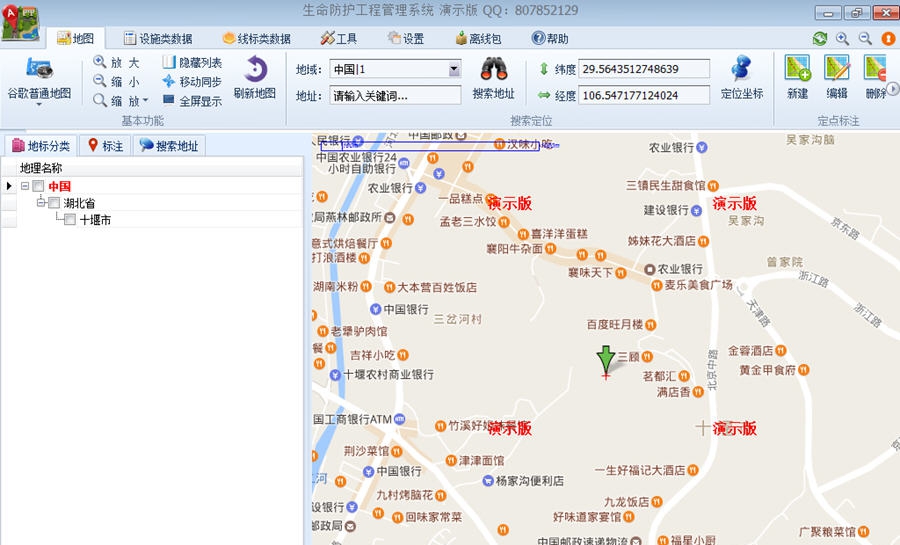Screen dimensions: 900x545
Task: Click the 缩小 zoom out tool
Action: [x=117, y=81]
